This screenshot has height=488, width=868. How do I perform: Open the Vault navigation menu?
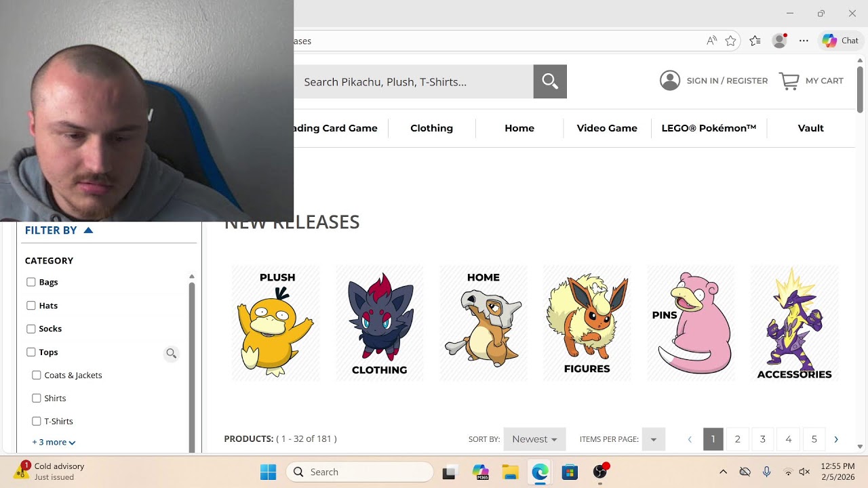tap(811, 128)
